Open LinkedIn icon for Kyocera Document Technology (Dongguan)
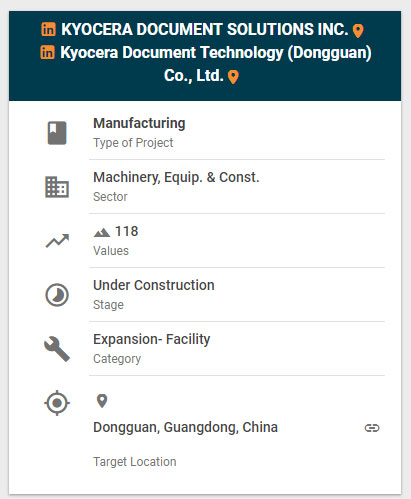Image resolution: width=411 pixels, height=499 pixels. [48, 53]
